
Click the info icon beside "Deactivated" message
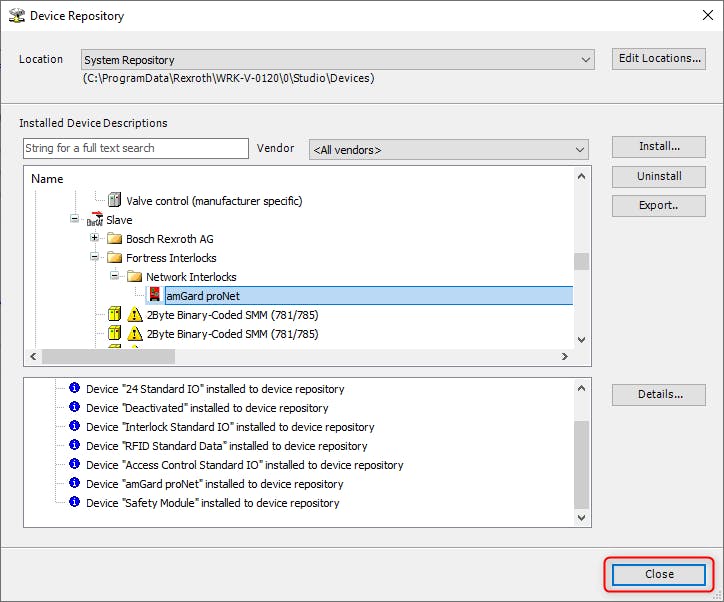[x=74, y=407]
